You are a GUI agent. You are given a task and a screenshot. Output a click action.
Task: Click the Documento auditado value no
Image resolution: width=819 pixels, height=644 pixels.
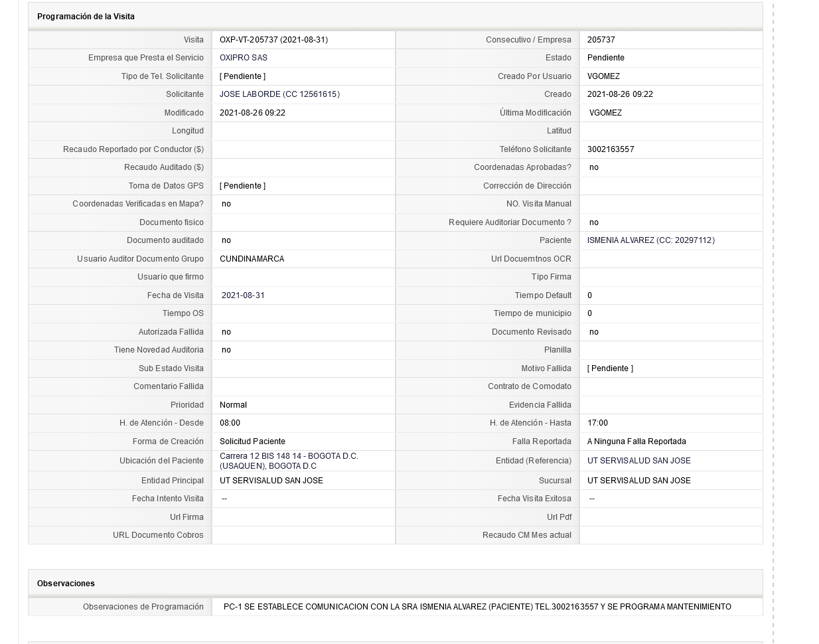(226, 240)
